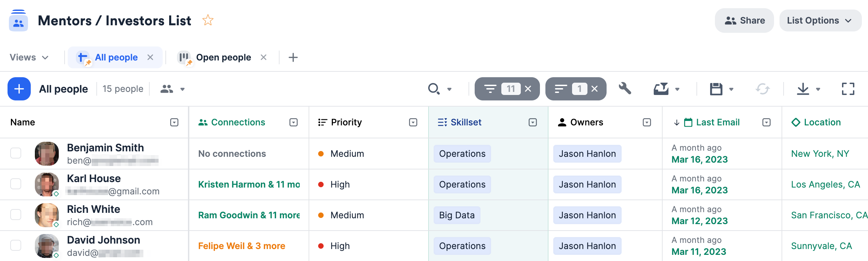Switch to the All people view tab
This screenshot has height=261, width=868.
116,57
